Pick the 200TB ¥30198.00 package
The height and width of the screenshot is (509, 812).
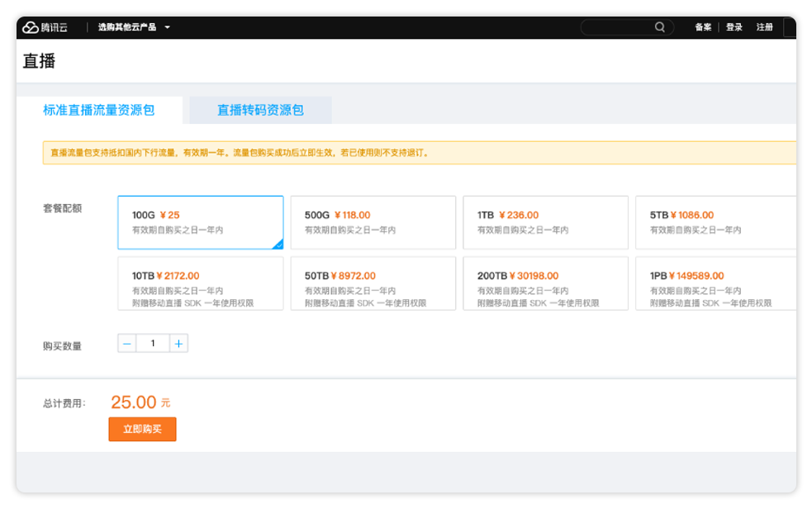point(545,283)
